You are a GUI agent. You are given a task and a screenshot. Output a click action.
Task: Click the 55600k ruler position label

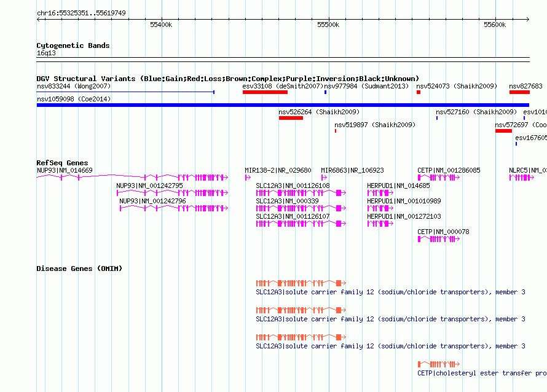click(495, 25)
